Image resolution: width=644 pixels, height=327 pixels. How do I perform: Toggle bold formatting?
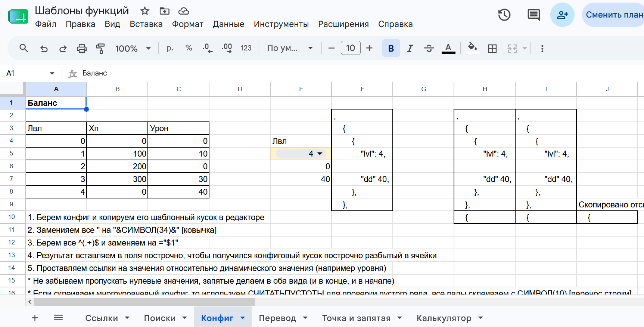point(391,48)
